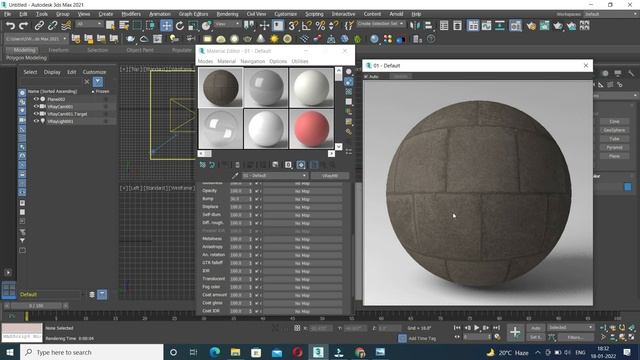
Task: Toggle visibility eye of VRayCam001.Target
Action: (x=36, y=114)
